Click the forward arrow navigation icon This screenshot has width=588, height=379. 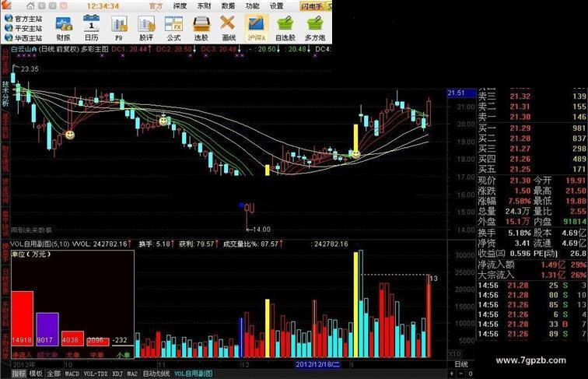click(53, 6)
